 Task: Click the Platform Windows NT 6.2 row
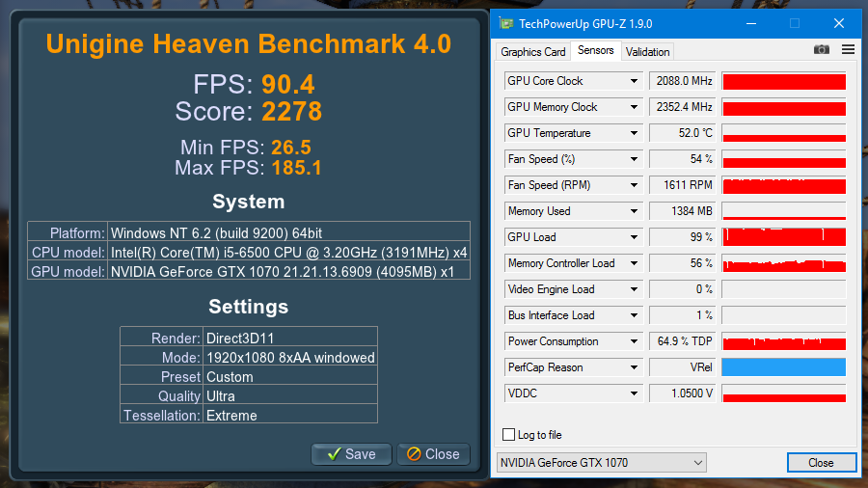[249, 232]
